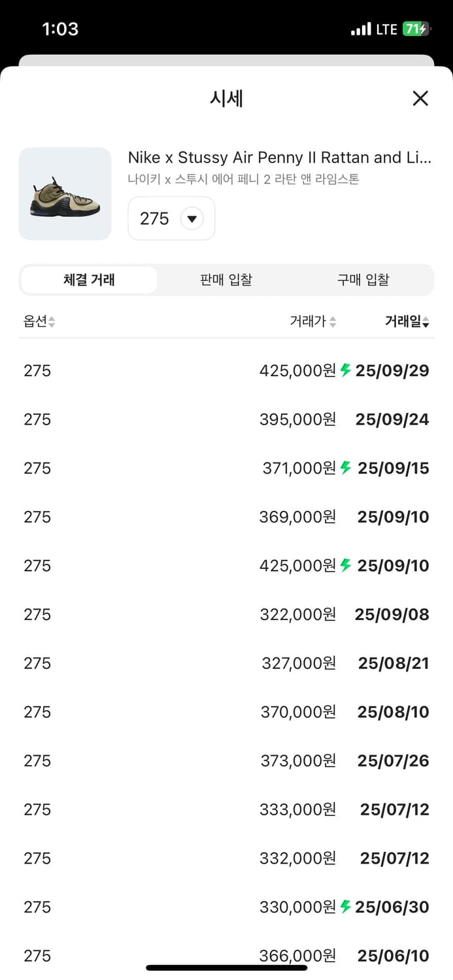Tap lightning icon beside 425,000원 on 25/09/10

[x=346, y=565]
